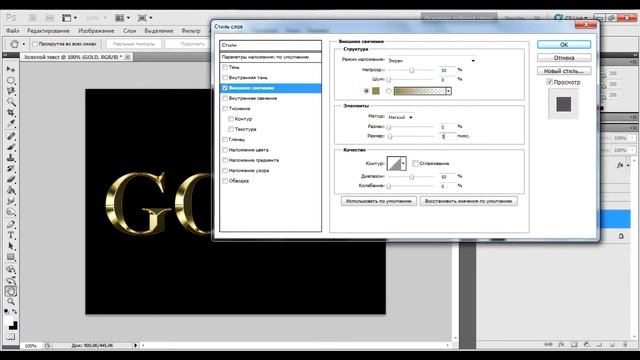Select the Healing Brush tool
This screenshot has height=360, width=640.
coord(11,136)
